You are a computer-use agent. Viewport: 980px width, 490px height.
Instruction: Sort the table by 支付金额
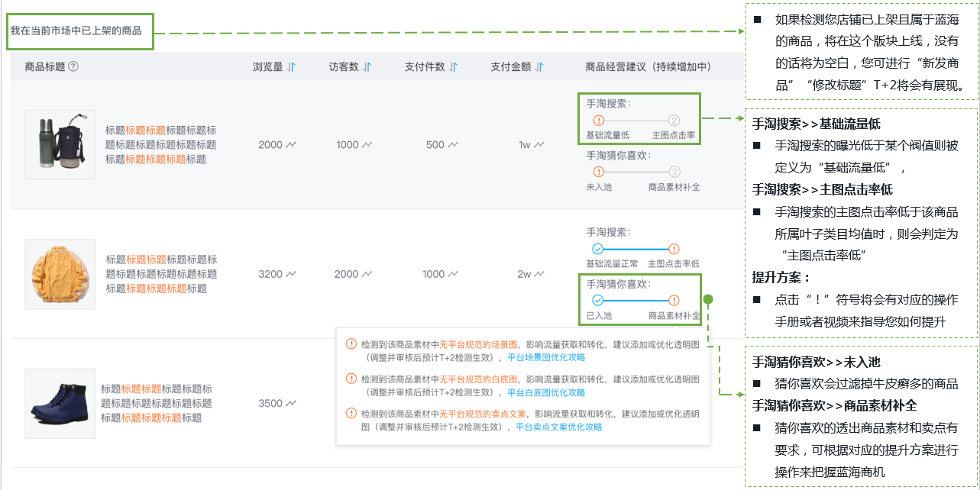pos(539,67)
